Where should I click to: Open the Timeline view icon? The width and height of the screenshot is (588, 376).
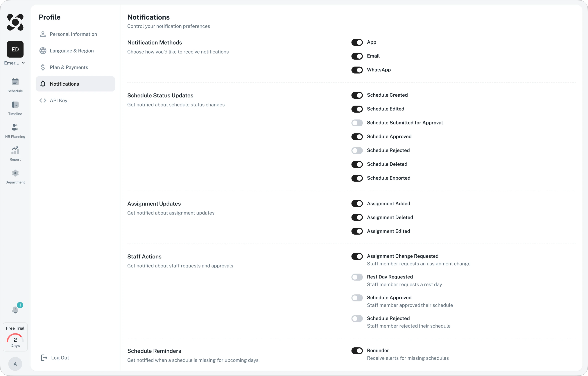click(15, 105)
